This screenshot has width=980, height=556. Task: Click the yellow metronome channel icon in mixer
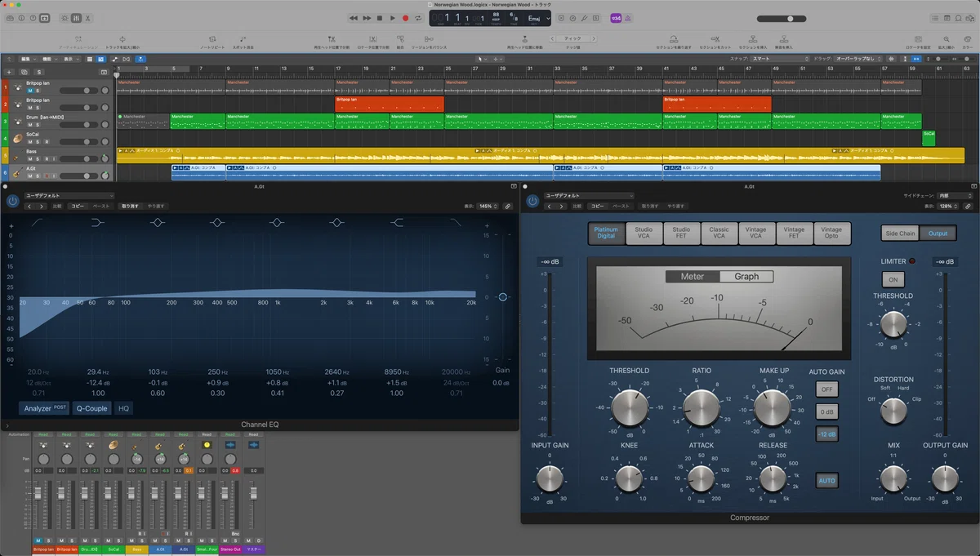tap(207, 445)
